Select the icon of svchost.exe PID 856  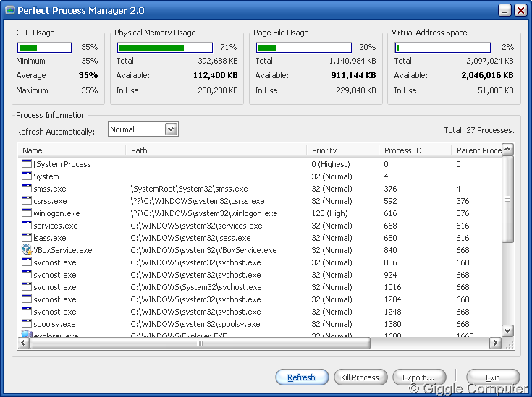[27, 262]
